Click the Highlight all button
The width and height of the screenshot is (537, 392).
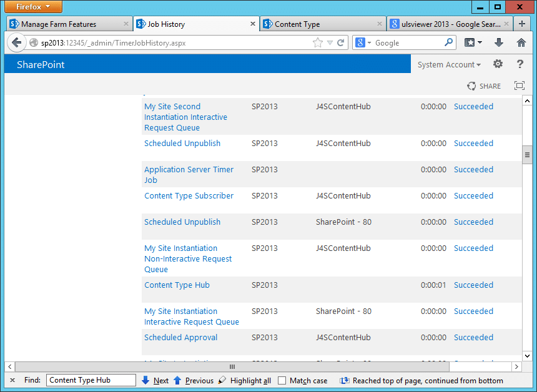245,380
